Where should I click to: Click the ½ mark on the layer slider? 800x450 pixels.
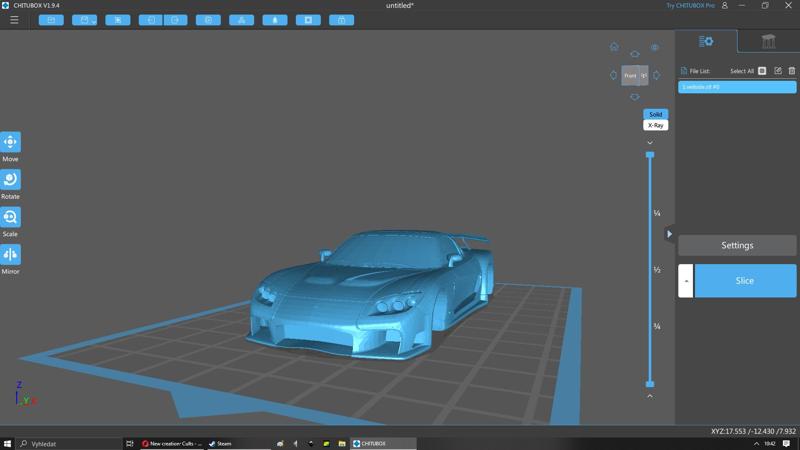[657, 270]
